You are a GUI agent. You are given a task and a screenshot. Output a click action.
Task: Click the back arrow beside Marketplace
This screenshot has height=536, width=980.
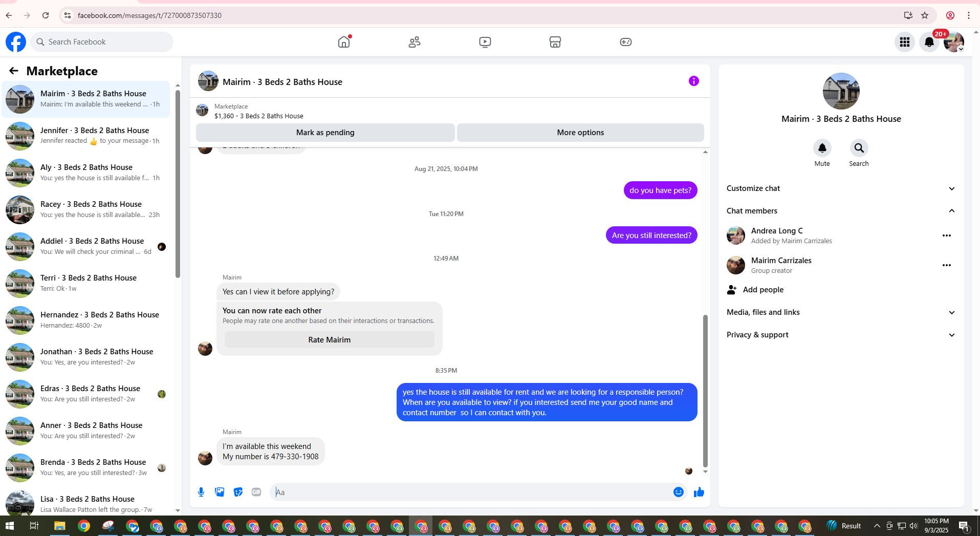click(x=14, y=71)
